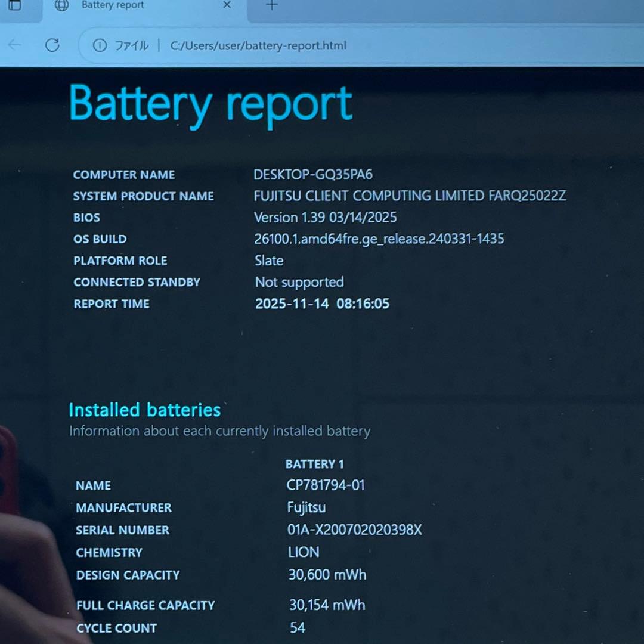
Task: Click the SERIAL NUMBER row label
Action: (x=122, y=530)
